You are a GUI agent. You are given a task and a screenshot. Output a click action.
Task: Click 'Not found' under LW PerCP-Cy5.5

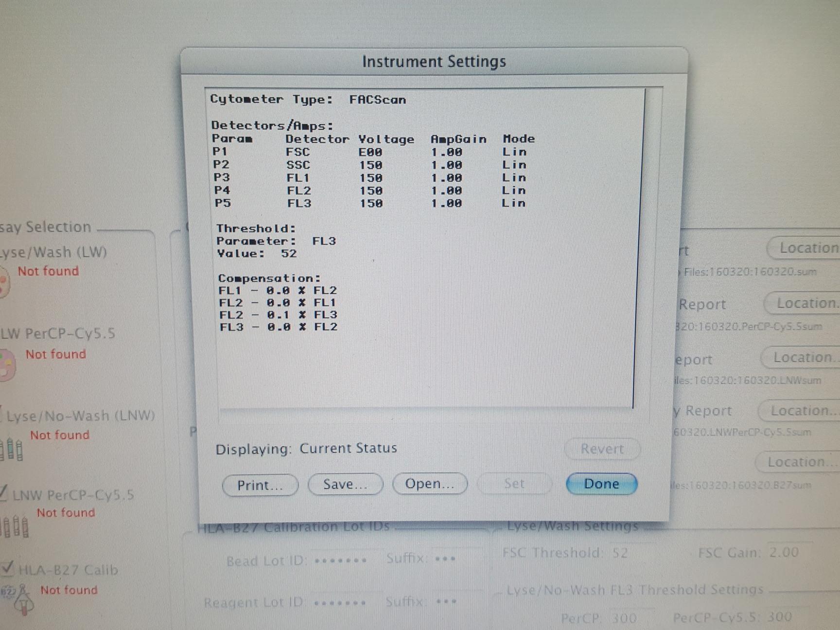[56, 354]
